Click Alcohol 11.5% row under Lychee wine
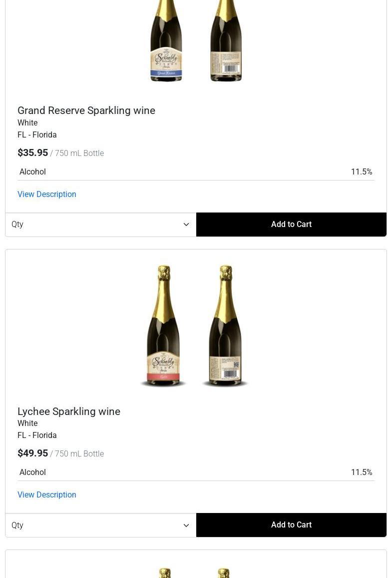This screenshot has width=392, height=578. pyautogui.click(x=196, y=472)
